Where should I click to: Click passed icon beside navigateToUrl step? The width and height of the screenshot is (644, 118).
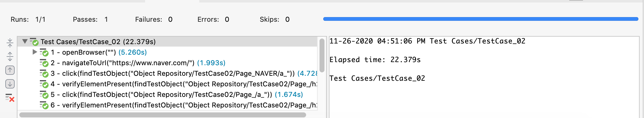pos(44,63)
